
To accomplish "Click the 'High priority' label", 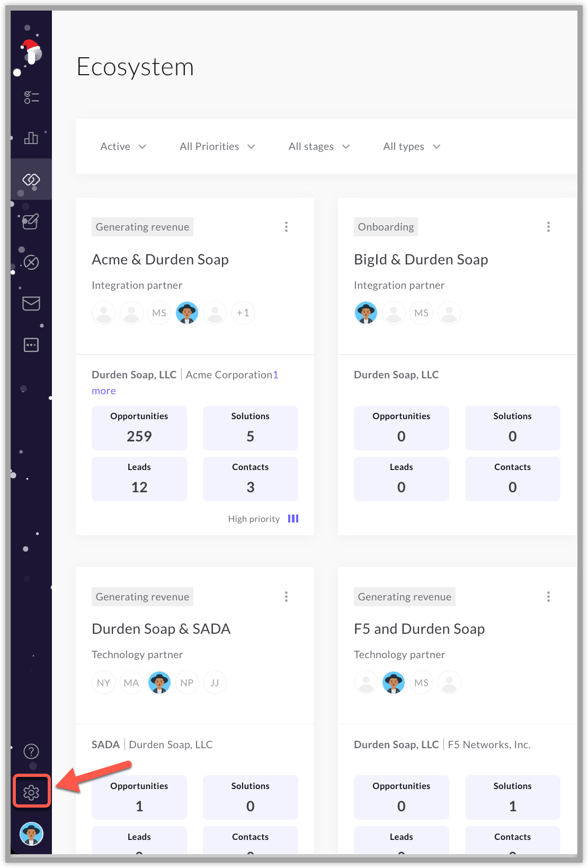I will pos(254,519).
